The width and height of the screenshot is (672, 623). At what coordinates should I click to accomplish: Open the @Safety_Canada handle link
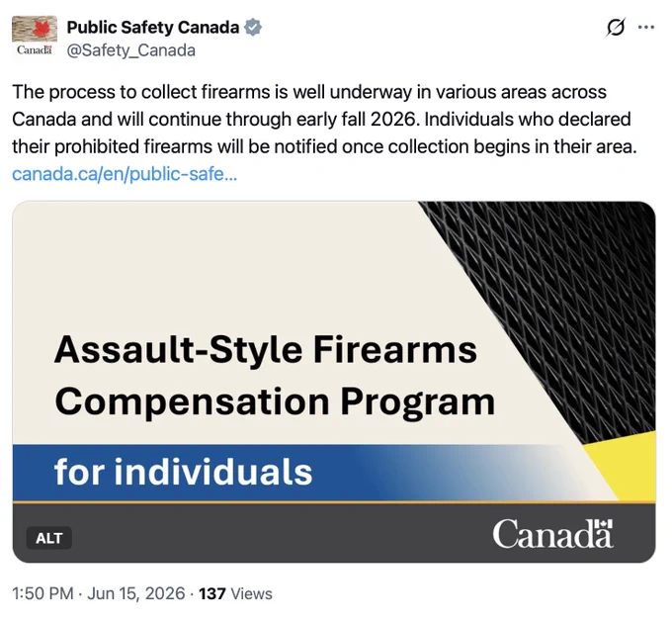point(131,50)
